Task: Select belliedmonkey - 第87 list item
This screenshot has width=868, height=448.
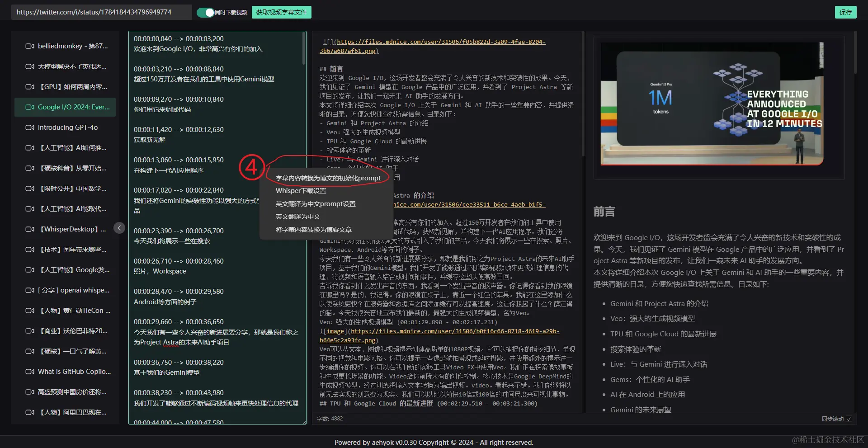Action: pos(65,46)
